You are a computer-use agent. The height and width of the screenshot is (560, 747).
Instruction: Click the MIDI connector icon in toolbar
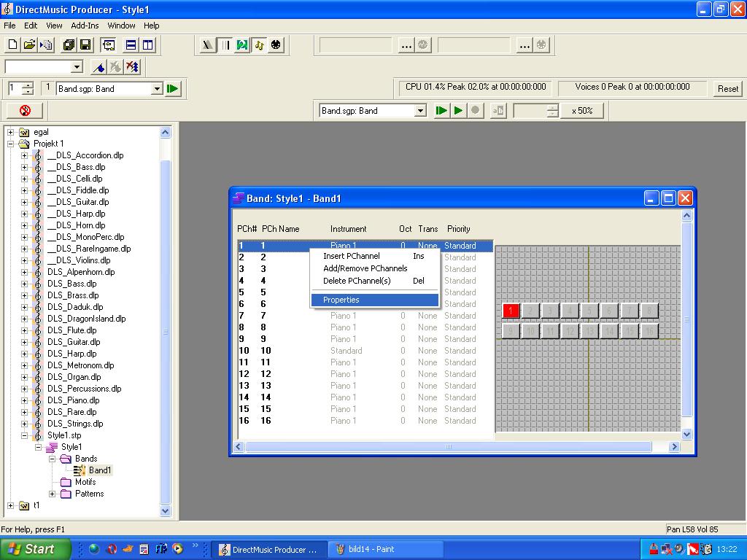point(276,45)
